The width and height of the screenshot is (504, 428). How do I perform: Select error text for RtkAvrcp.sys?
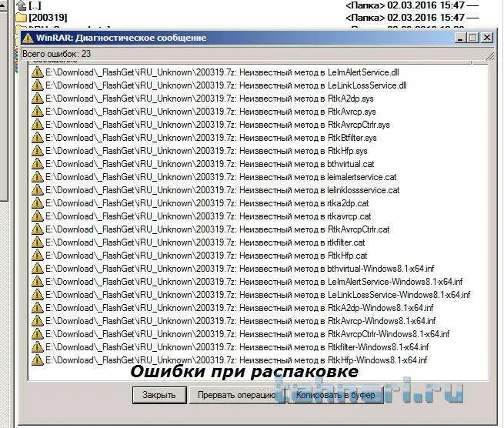[x=211, y=112]
